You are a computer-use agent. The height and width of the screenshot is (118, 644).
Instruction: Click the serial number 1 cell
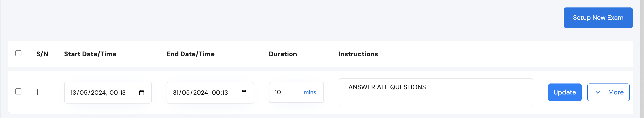pos(37,92)
